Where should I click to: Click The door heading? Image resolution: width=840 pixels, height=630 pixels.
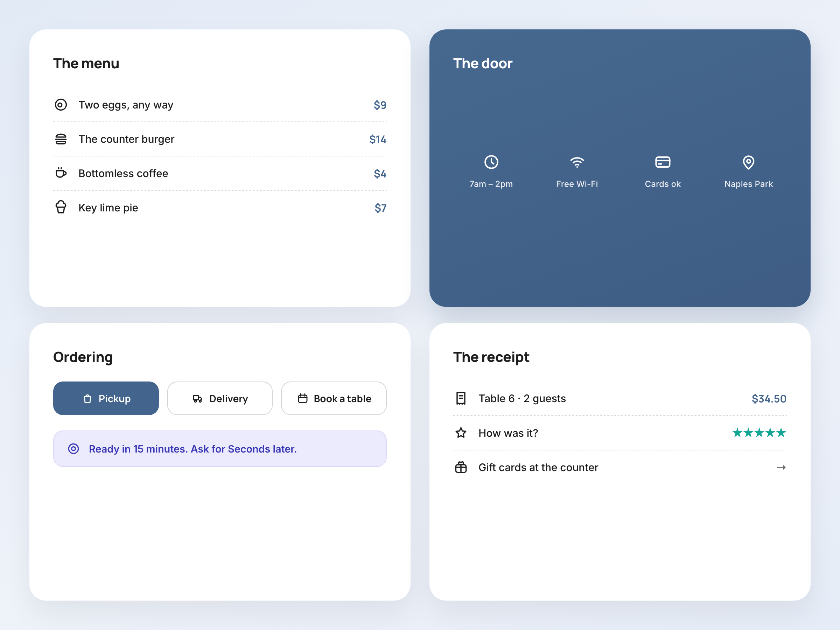point(483,63)
